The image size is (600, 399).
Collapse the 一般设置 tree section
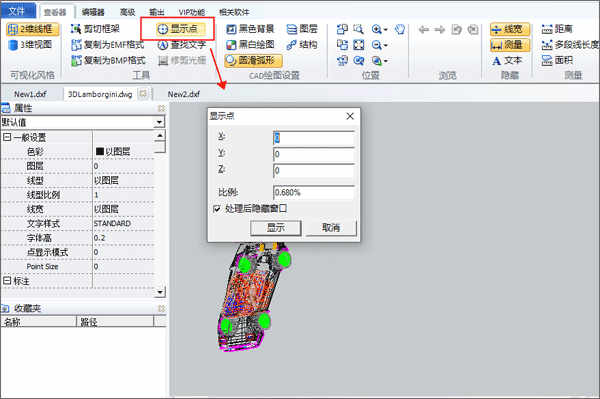tap(7, 137)
